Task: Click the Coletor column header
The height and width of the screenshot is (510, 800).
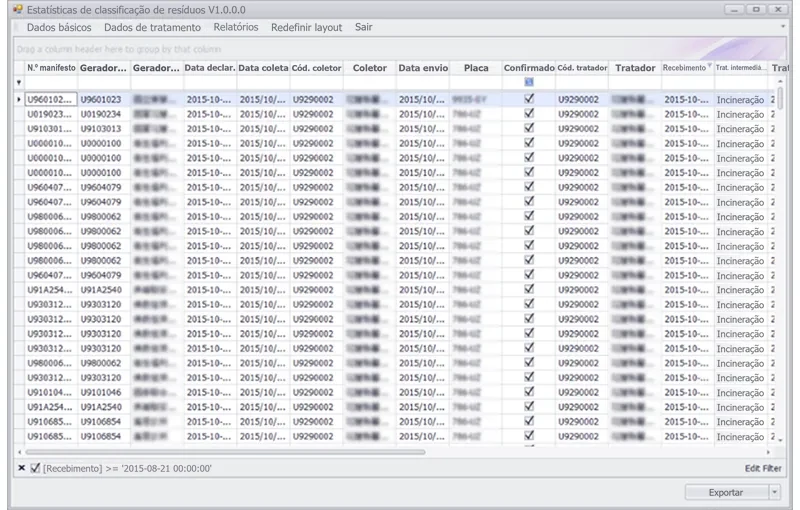Action: (370, 68)
